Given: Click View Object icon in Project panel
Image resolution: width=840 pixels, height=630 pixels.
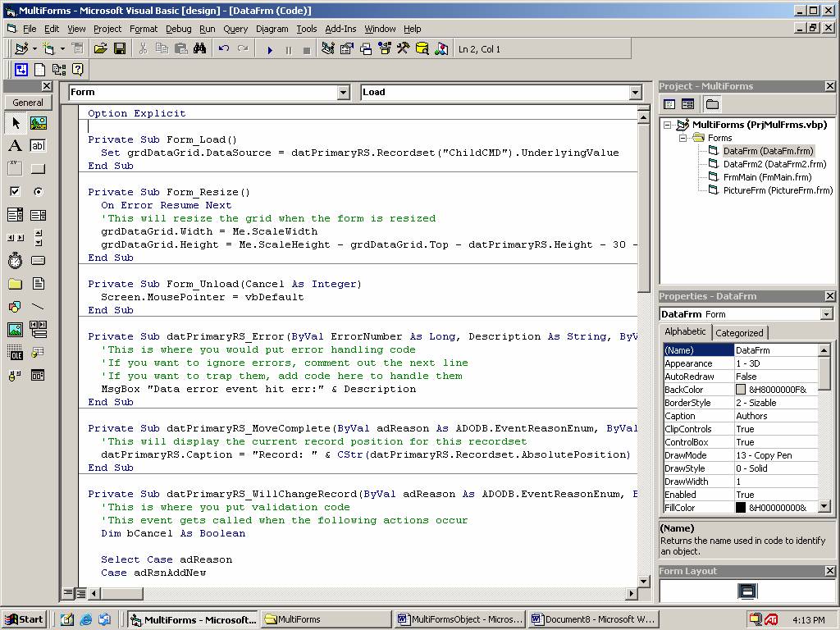Looking at the screenshot, I should [687, 104].
